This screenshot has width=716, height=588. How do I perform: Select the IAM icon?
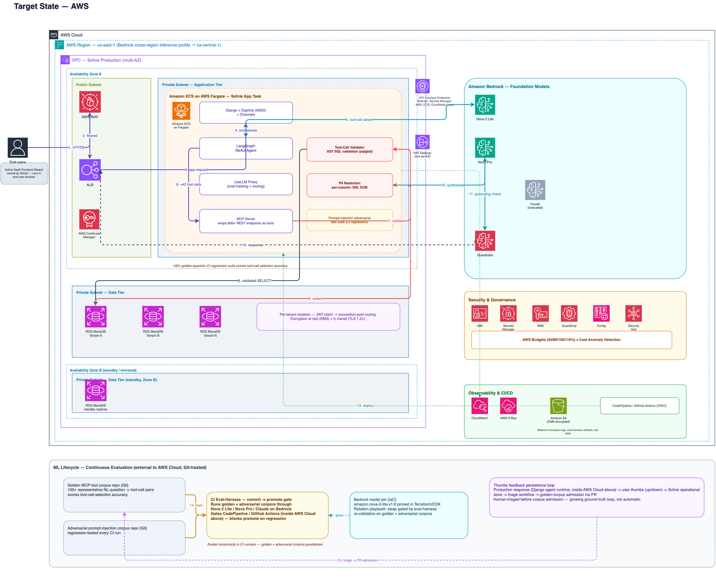click(x=480, y=314)
